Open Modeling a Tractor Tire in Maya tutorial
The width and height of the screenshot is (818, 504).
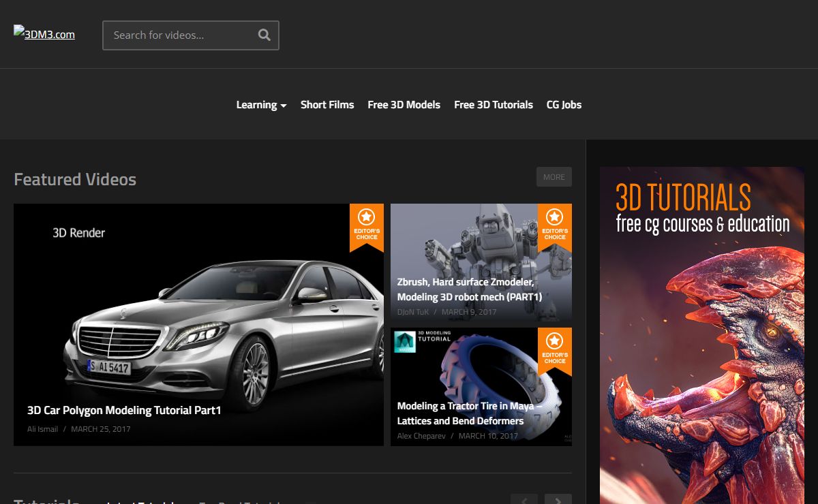click(x=469, y=413)
